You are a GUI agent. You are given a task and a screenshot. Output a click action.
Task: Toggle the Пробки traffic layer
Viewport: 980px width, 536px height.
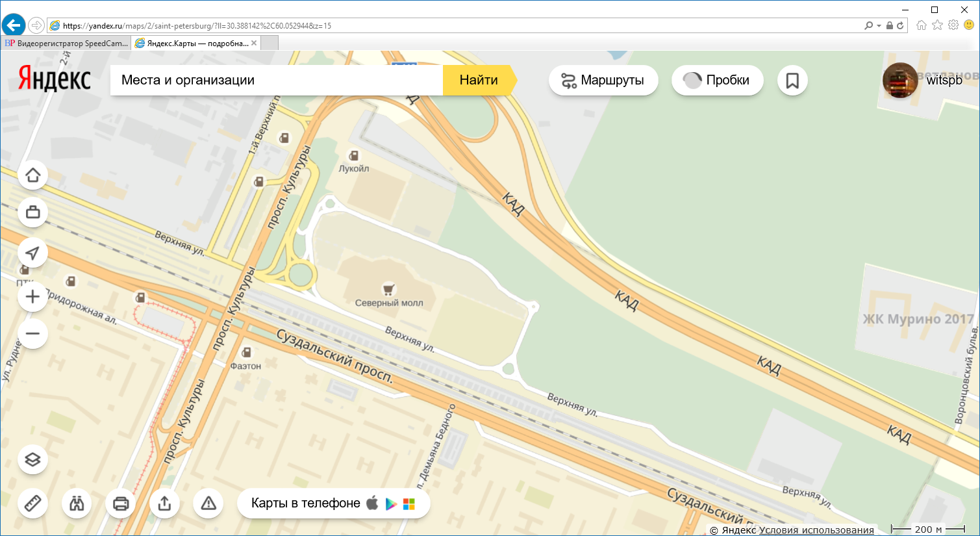[717, 81]
